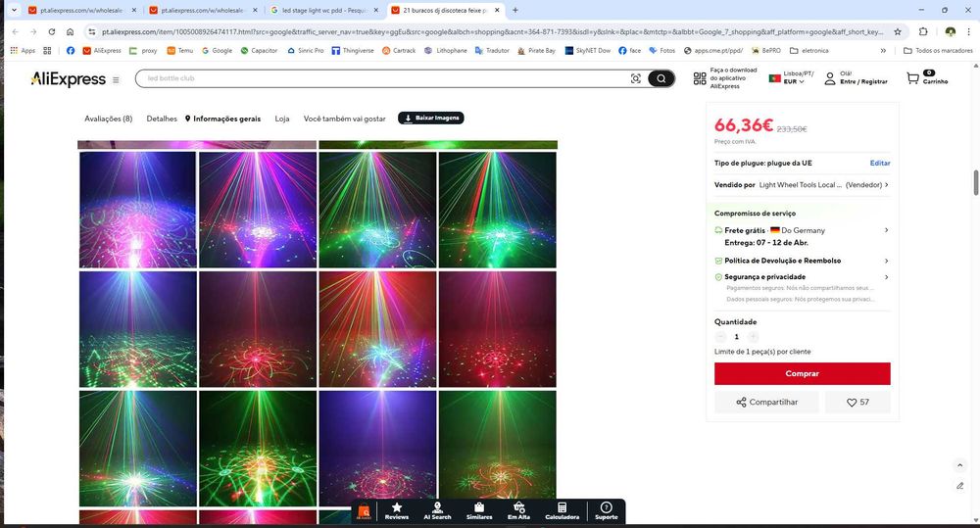Click the image search camera icon
The height and width of the screenshot is (528, 980).
[636, 78]
